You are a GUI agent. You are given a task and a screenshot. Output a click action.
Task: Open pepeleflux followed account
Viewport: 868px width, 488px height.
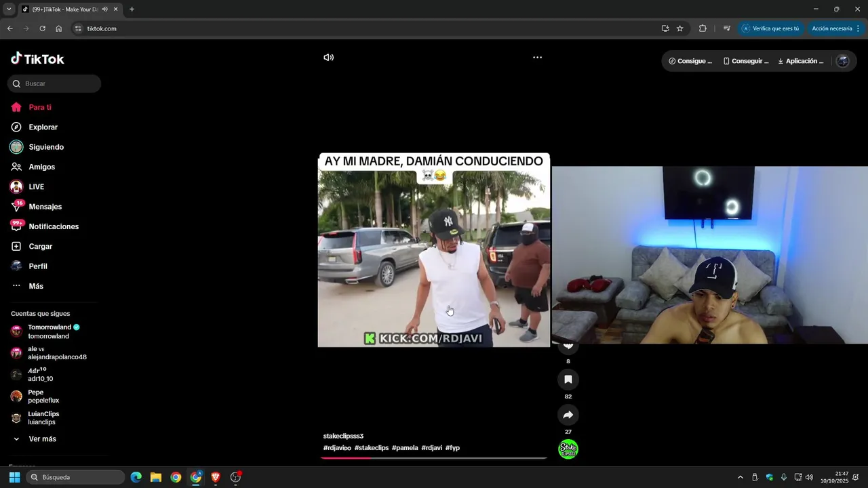[x=35, y=396]
